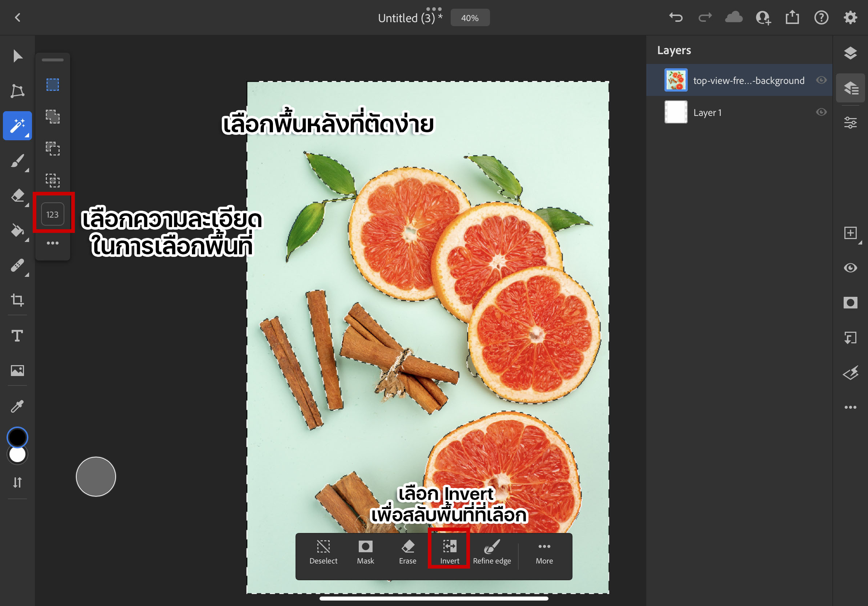Image resolution: width=868 pixels, height=606 pixels.
Task: Select the Type tool
Action: pyautogui.click(x=17, y=335)
